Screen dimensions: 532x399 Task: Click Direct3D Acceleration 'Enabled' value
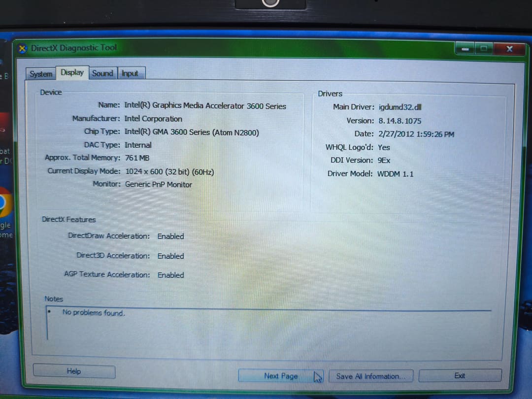[170, 256]
